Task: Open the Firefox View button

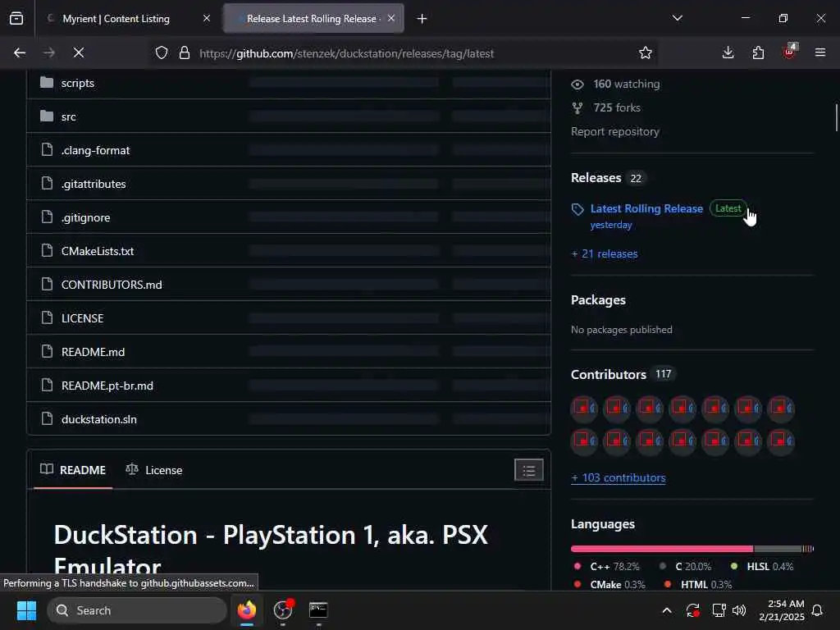Action: (16, 18)
